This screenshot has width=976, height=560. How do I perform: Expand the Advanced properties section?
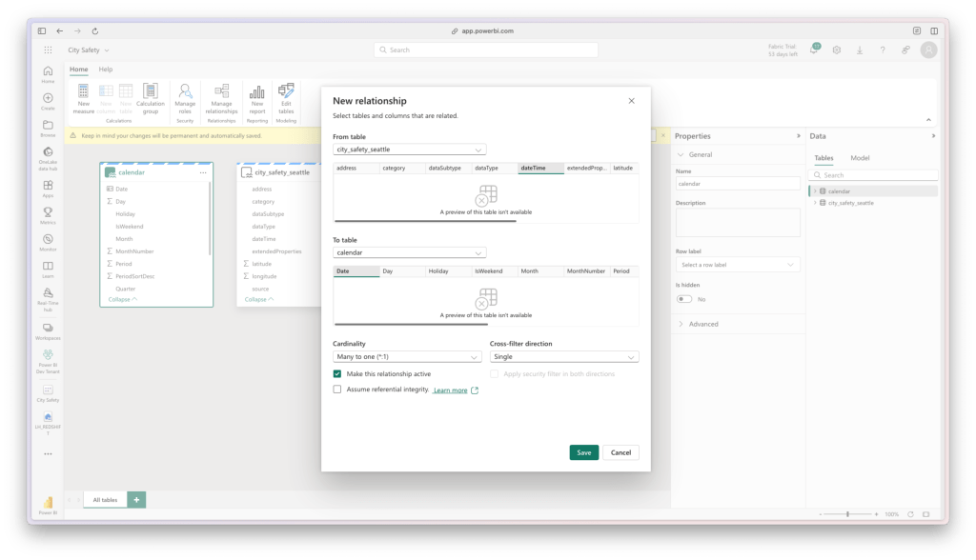point(703,324)
